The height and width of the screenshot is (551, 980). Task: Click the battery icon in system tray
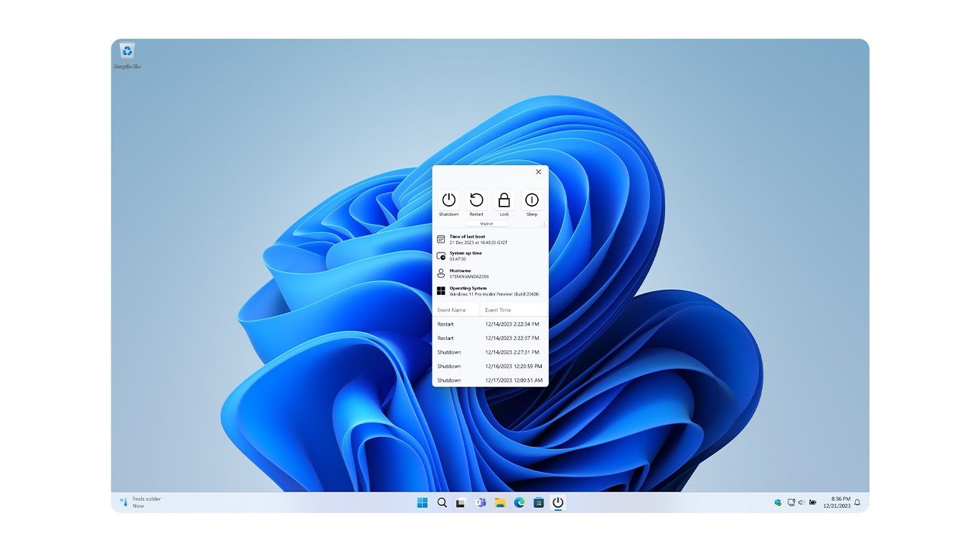(x=812, y=502)
